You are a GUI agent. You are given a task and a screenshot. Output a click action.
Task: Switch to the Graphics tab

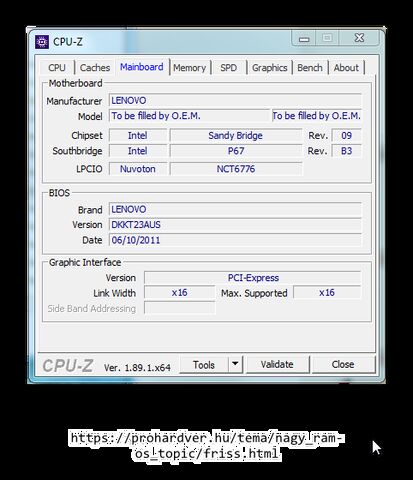[x=269, y=68]
